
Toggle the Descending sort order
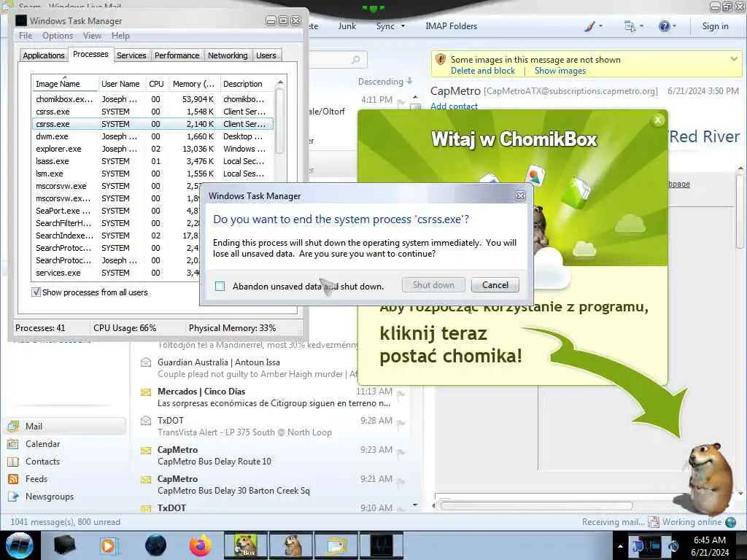point(385,82)
